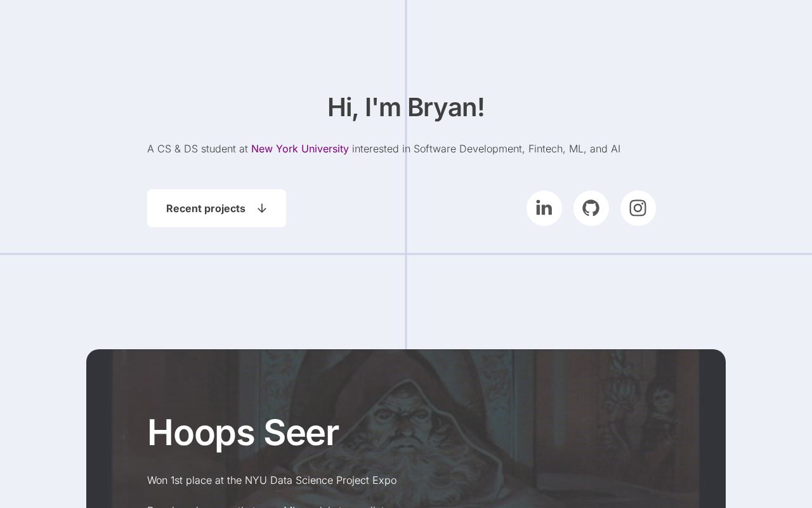The width and height of the screenshot is (812, 508).
Task: Select the "Won 1st place" expo text
Action: coord(272,480)
